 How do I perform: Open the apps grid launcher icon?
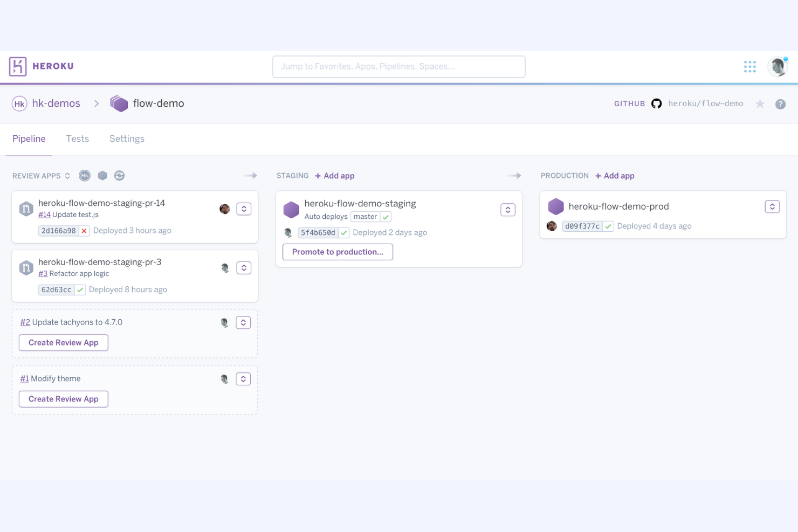coord(750,66)
